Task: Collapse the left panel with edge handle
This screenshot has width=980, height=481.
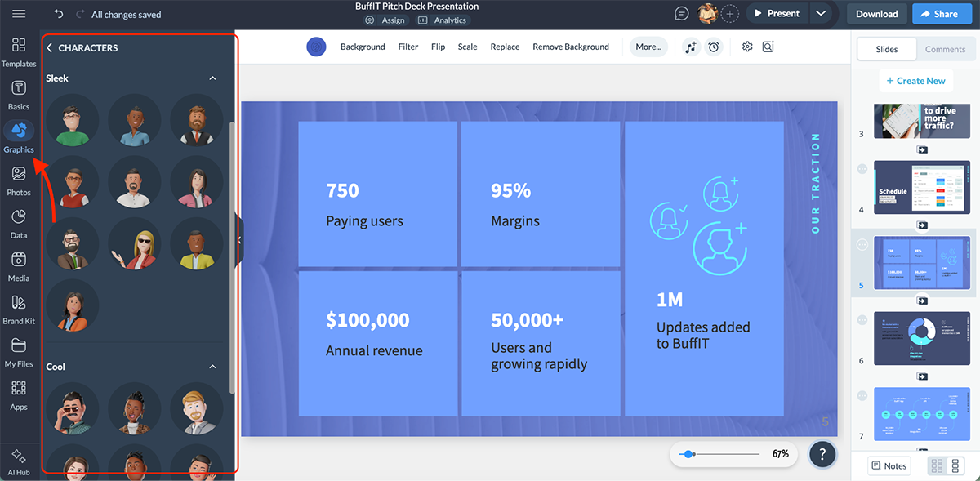Action: coord(239,239)
